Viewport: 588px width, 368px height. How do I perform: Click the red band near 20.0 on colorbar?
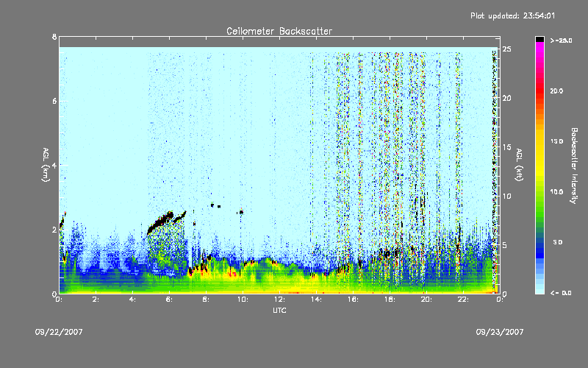tap(539, 90)
